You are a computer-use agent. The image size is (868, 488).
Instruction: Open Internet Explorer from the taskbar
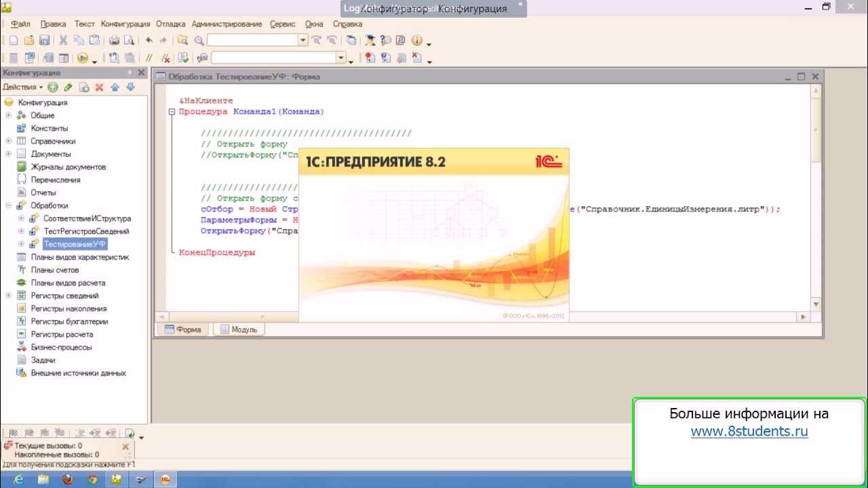(x=18, y=479)
